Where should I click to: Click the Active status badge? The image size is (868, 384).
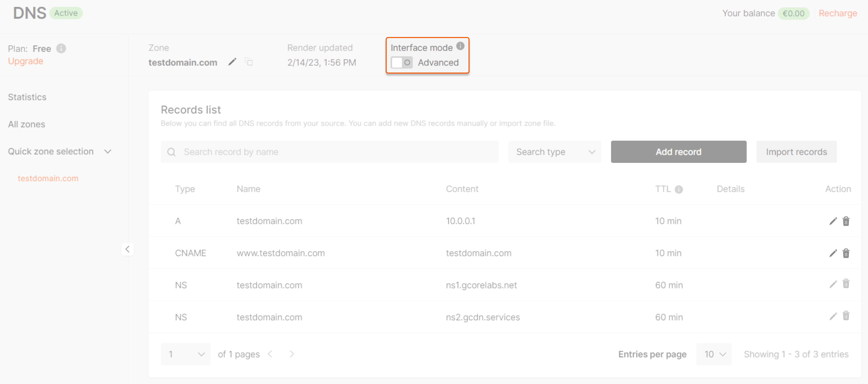click(66, 13)
